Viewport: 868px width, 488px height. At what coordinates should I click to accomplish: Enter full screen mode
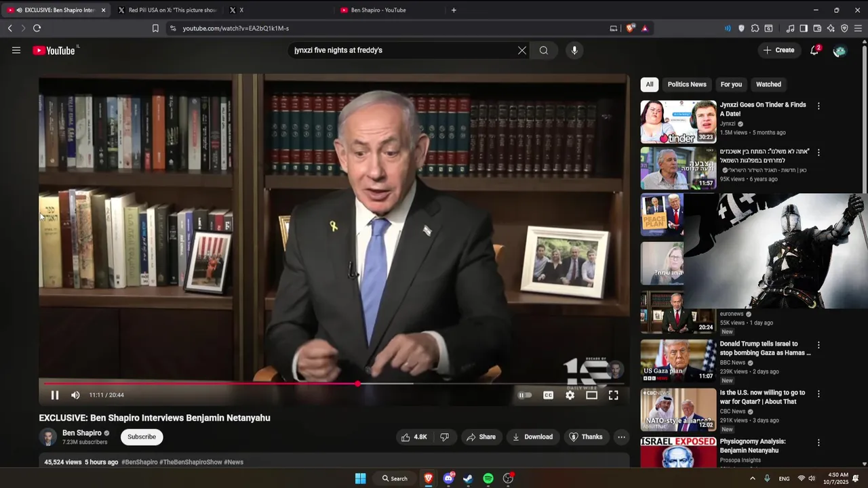[613, 395]
